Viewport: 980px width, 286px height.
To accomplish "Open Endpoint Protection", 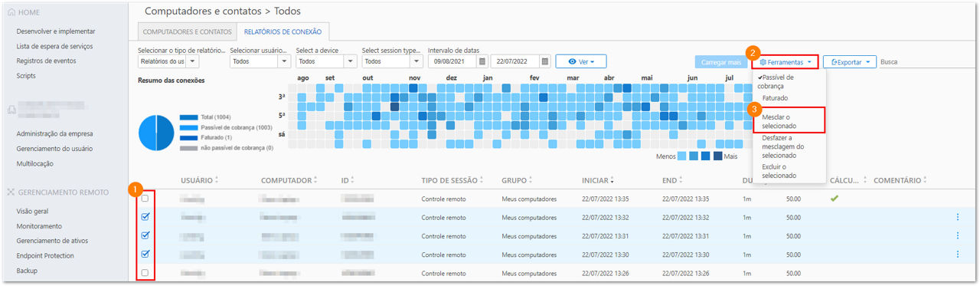I will coord(45,255).
